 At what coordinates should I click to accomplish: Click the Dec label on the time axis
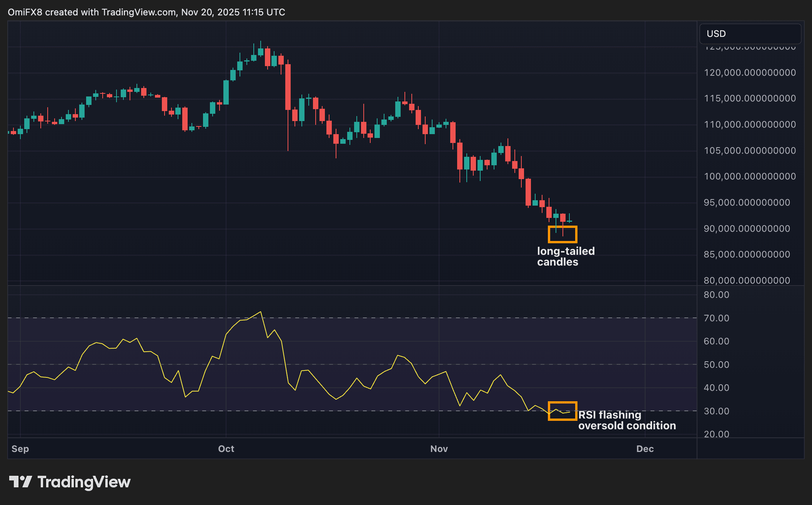pyautogui.click(x=644, y=449)
